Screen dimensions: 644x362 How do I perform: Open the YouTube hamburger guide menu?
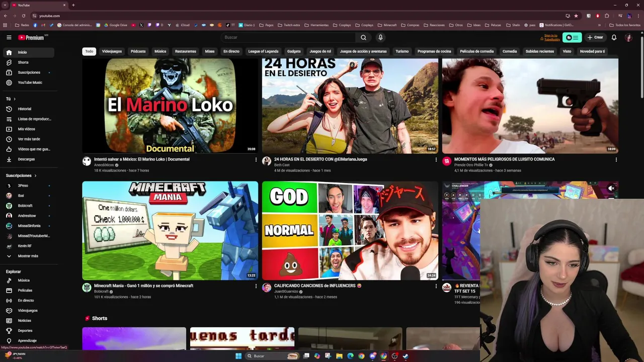9,37
